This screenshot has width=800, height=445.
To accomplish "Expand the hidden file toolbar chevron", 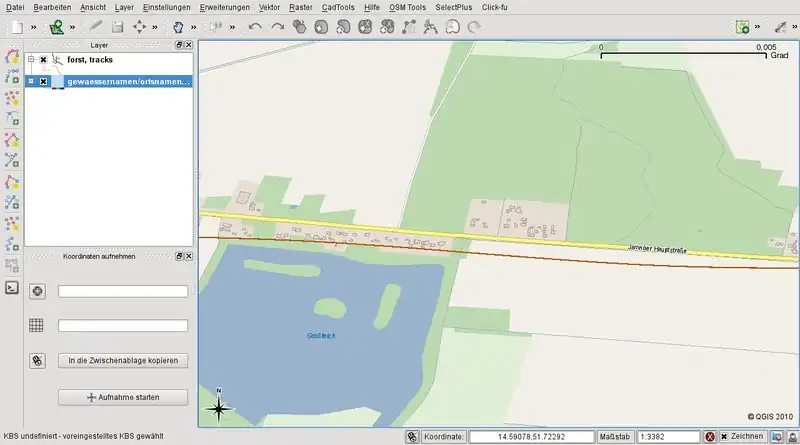I will tap(32, 27).
